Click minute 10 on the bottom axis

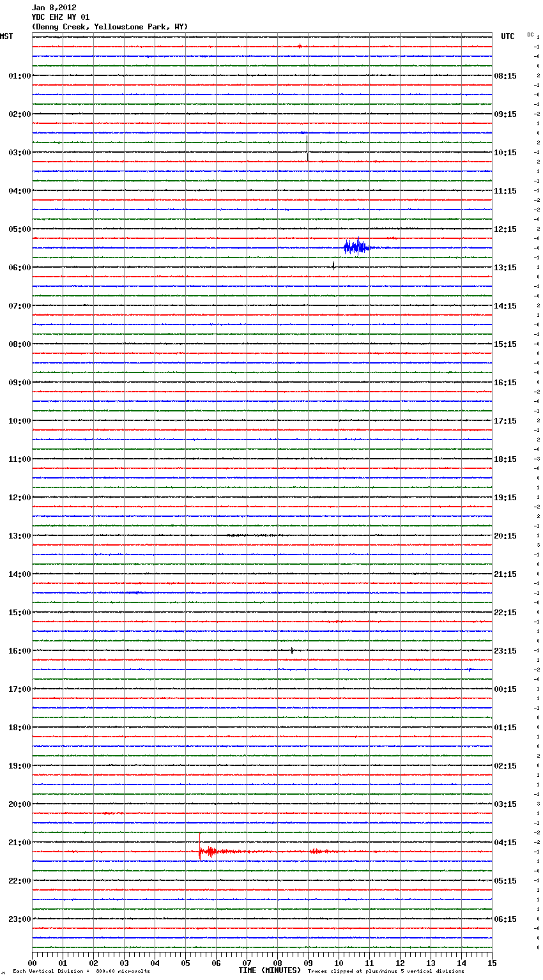point(339,963)
